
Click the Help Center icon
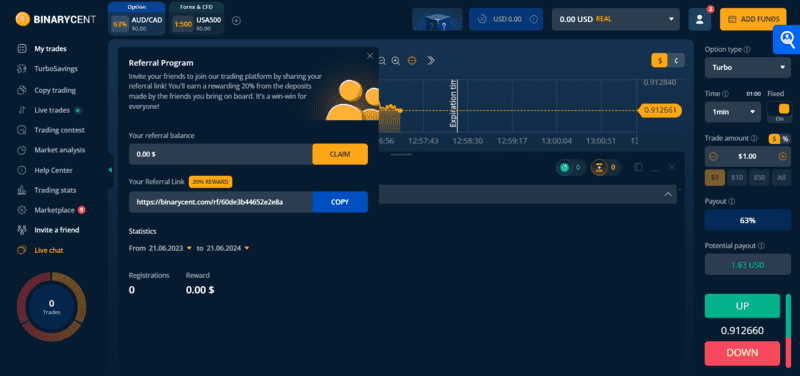(x=21, y=170)
